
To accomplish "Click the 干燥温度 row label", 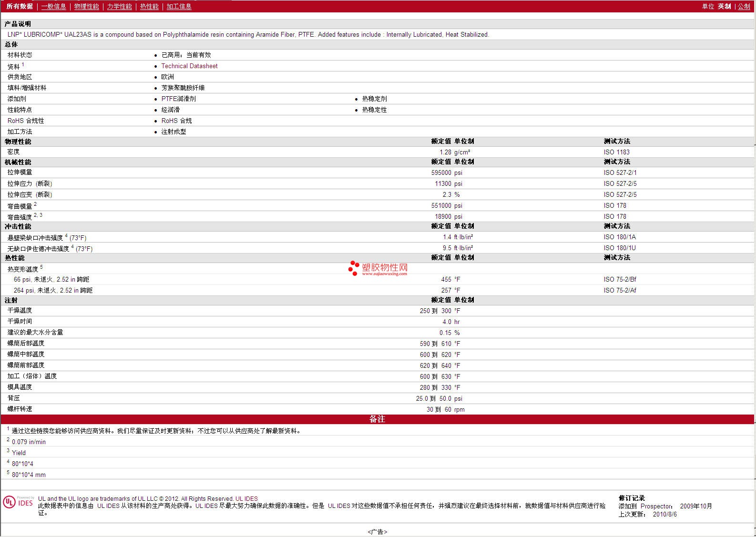I will pos(20,310).
